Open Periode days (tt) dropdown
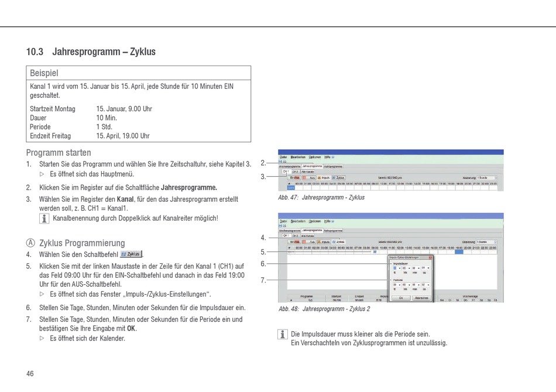 pyautogui.click(x=397, y=284)
